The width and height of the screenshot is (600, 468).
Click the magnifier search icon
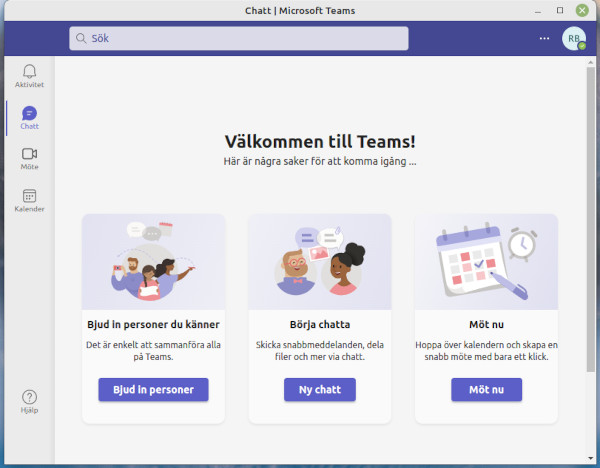81,38
